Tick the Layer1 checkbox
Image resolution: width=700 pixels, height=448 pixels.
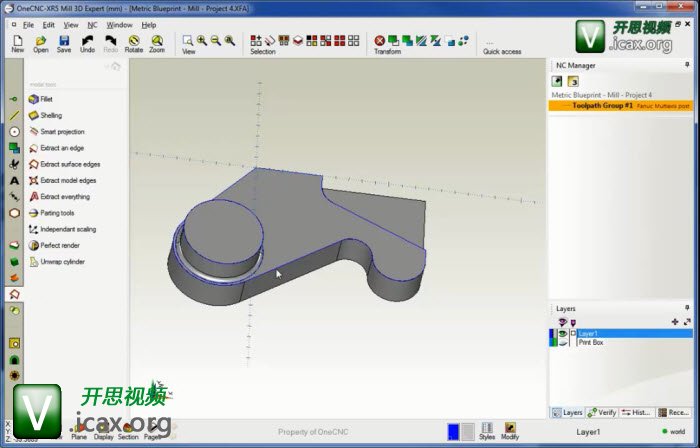pos(572,333)
